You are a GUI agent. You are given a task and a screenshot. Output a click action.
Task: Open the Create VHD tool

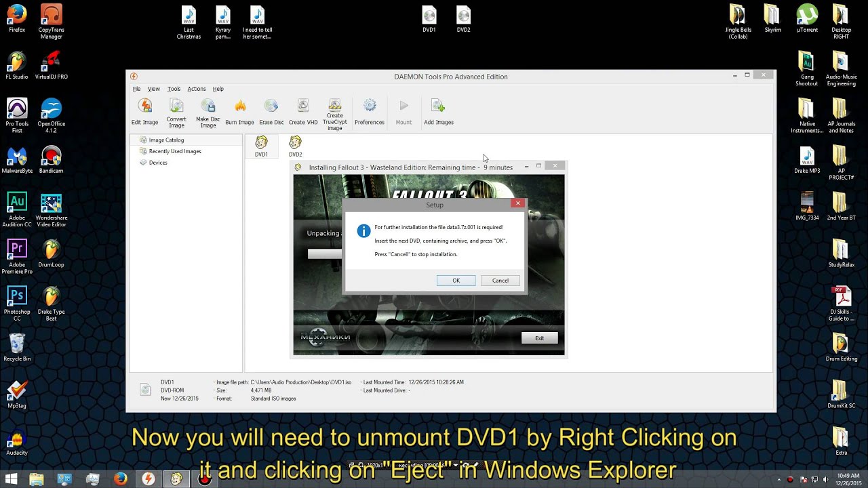[303, 112]
